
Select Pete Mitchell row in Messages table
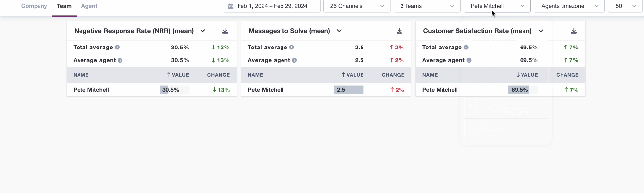tap(326, 90)
